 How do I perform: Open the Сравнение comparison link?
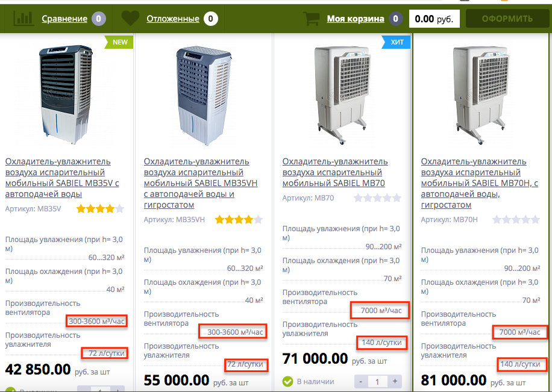(64, 19)
